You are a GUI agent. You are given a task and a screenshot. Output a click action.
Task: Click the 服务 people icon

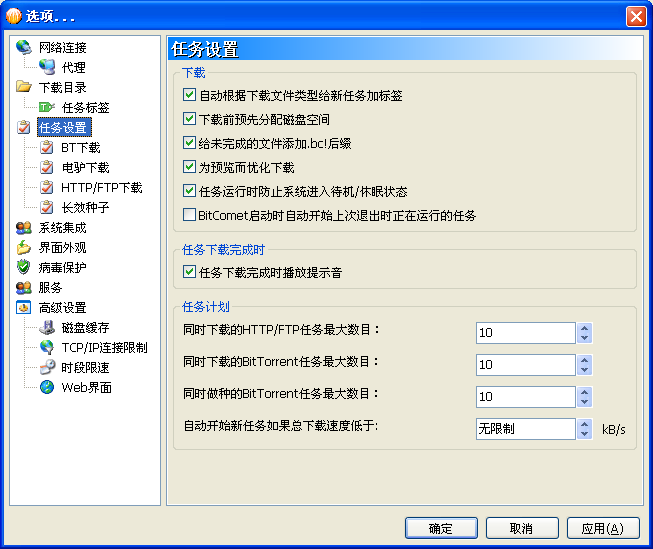(24, 287)
